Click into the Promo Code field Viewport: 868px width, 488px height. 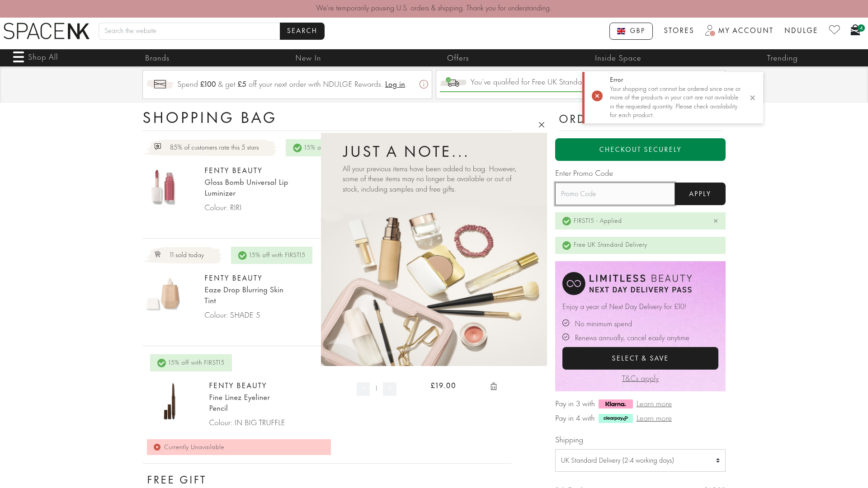click(615, 194)
